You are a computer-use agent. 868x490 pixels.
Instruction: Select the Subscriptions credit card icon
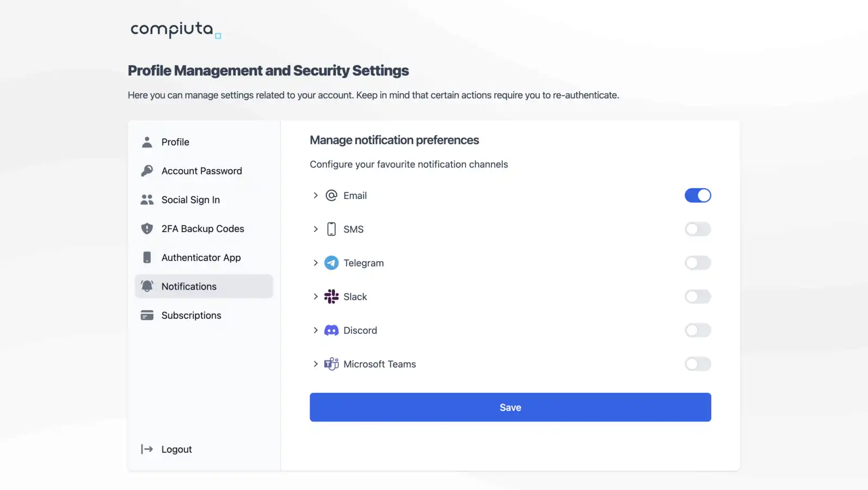click(x=146, y=315)
